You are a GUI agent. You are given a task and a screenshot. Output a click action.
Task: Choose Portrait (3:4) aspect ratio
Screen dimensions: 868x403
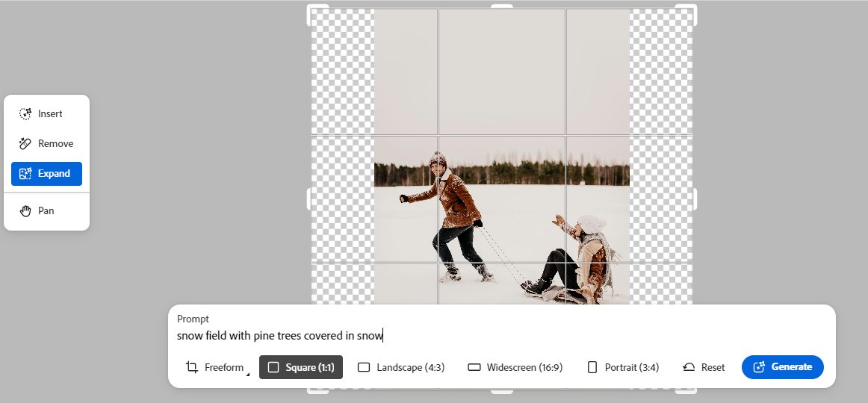pos(623,367)
